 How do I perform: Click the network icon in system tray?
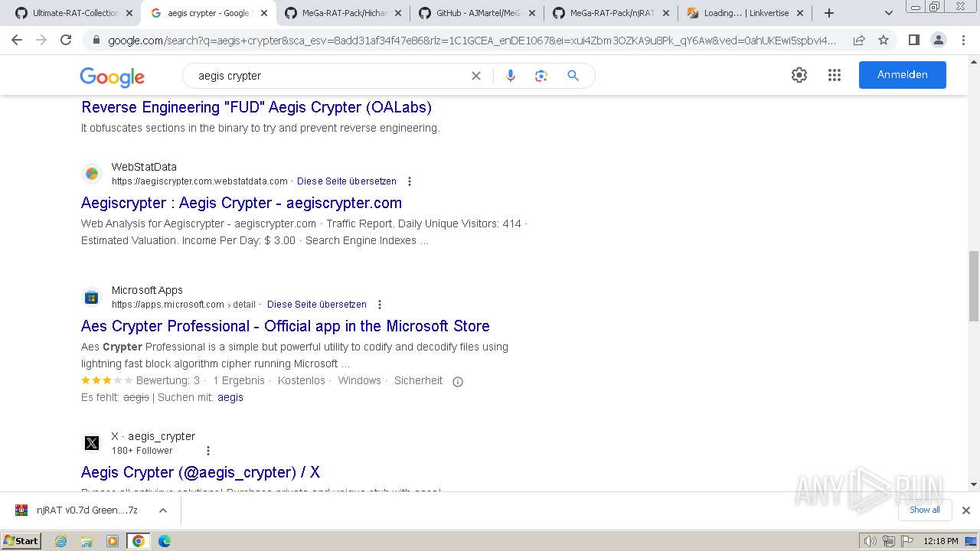pos(889,541)
